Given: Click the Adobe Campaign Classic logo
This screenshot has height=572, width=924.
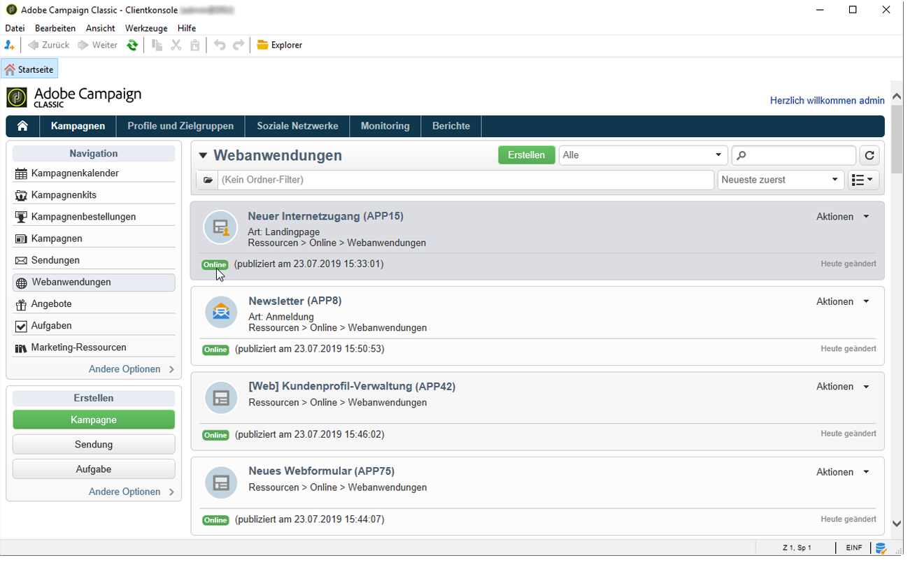Looking at the screenshot, I should coord(74,97).
